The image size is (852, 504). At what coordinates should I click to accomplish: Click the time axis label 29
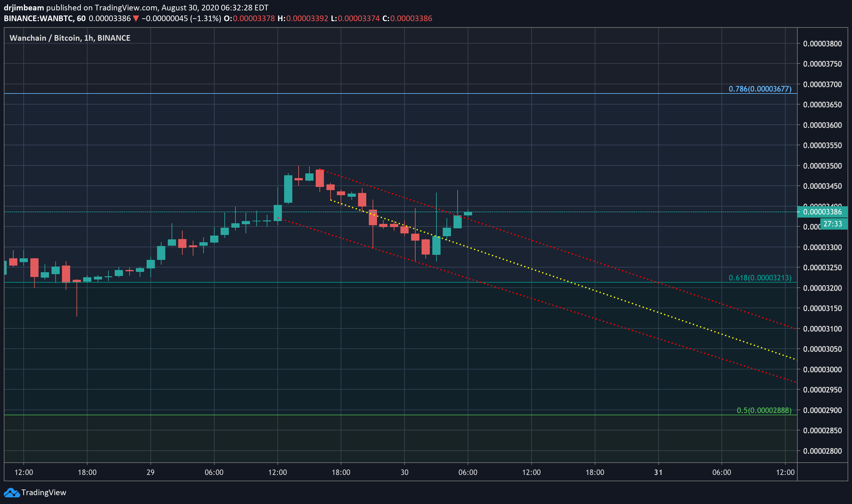[x=150, y=472]
